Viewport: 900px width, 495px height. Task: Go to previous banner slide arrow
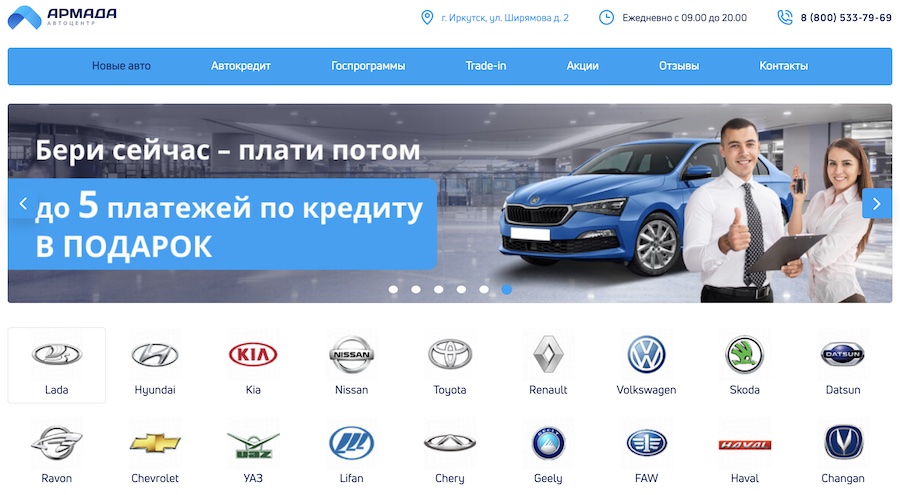point(23,203)
